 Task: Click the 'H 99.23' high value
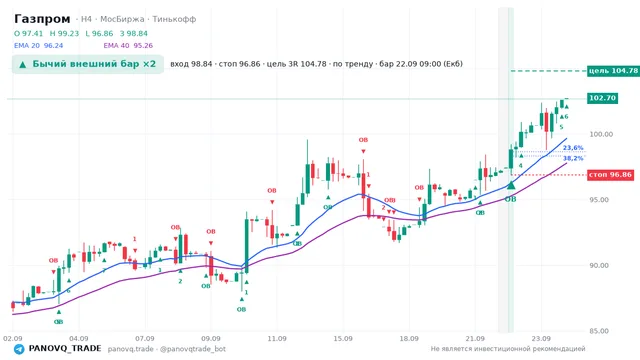pyautogui.click(x=64, y=33)
